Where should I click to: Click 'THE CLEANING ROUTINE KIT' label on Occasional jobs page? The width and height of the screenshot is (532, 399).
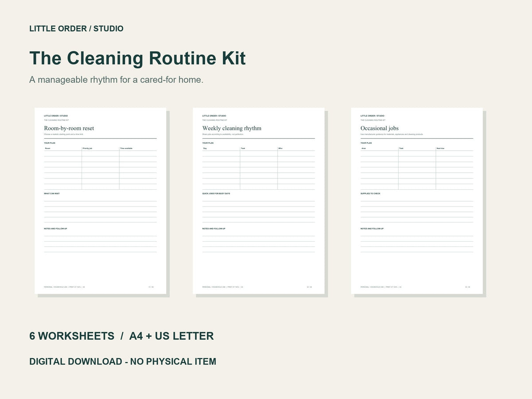373,120
